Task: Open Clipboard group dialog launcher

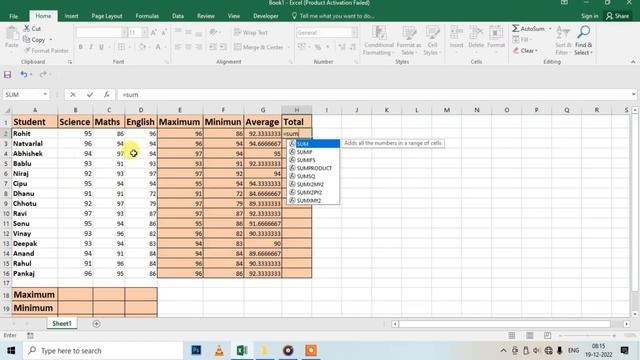Action: pyautogui.click(x=70, y=62)
